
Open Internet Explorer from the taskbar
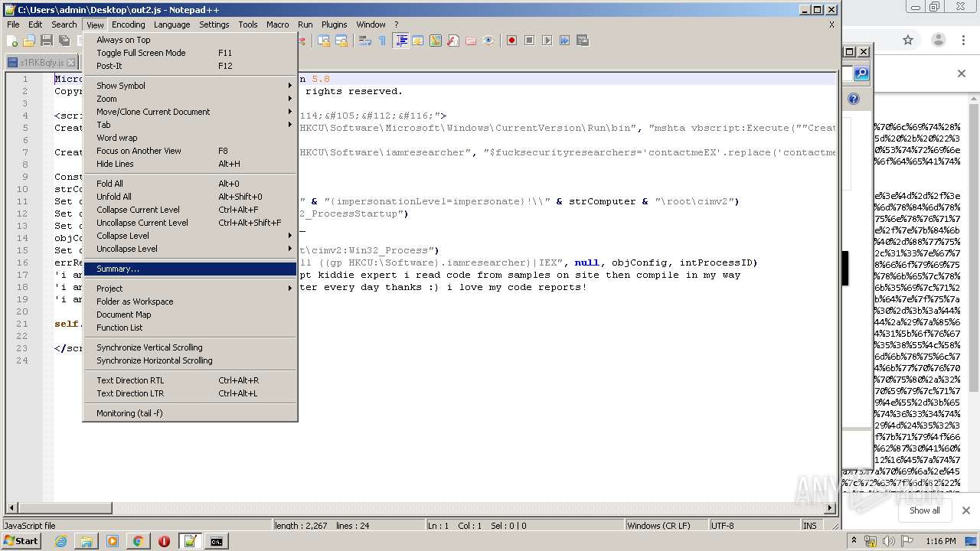coord(60,541)
